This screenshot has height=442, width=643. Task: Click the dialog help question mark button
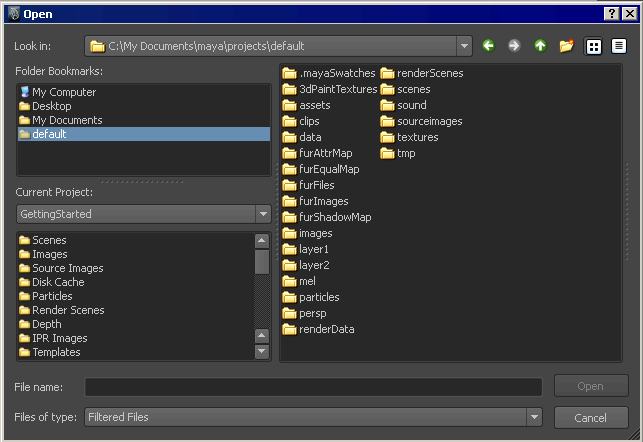(x=611, y=14)
